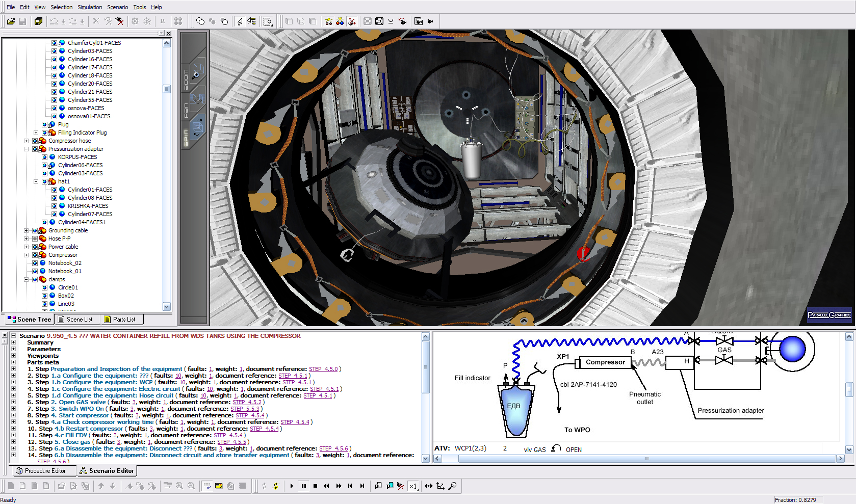
Task: Expand the Power cable node
Action: click(x=26, y=247)
